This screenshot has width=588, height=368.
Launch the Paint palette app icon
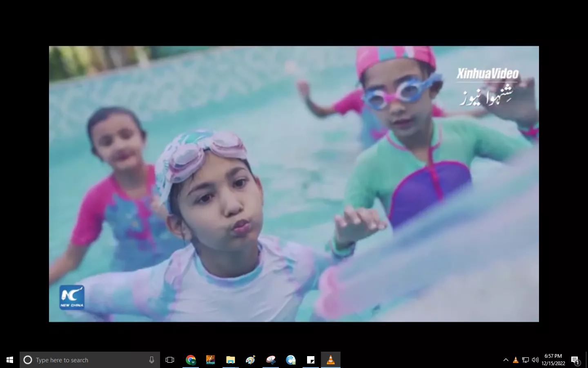tap(250, 360)
